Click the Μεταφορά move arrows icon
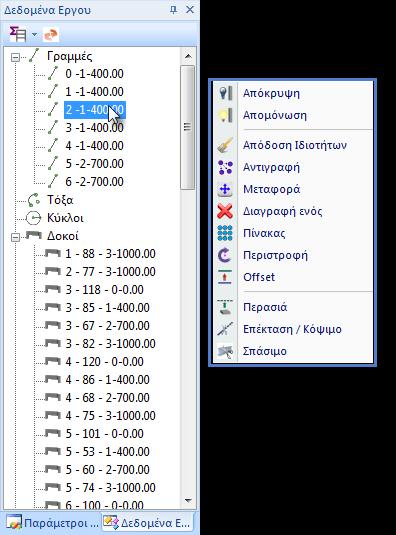 click(225, 189)
